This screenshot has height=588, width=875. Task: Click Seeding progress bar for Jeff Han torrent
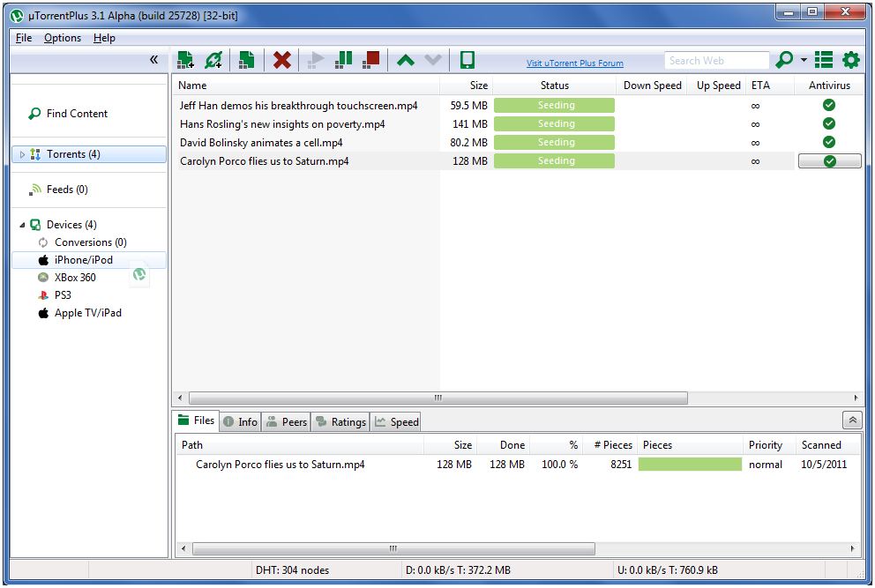click(x=554, y=105)
